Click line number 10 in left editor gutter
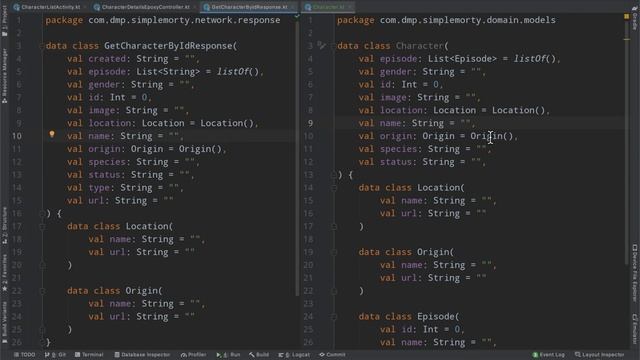 (x=17, y=136)
